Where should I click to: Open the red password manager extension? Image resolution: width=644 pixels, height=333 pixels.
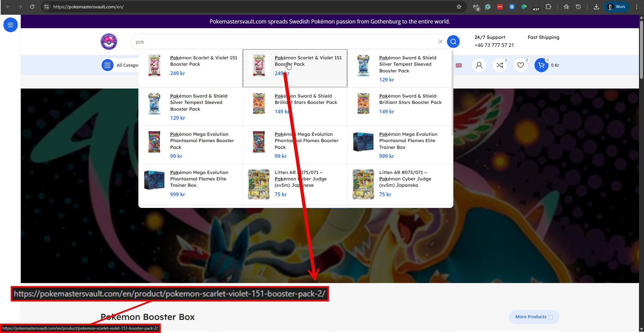[x=500, y=7]
